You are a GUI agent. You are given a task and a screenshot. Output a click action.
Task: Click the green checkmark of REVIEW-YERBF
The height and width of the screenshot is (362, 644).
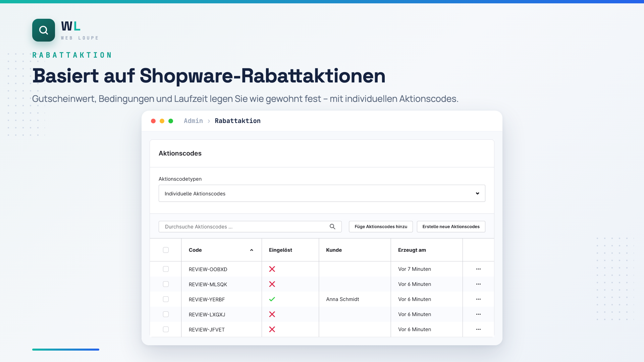(x=272, y=299)
